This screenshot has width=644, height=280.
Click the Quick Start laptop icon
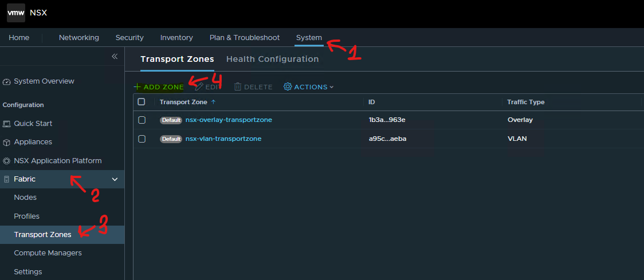(6, 124)
